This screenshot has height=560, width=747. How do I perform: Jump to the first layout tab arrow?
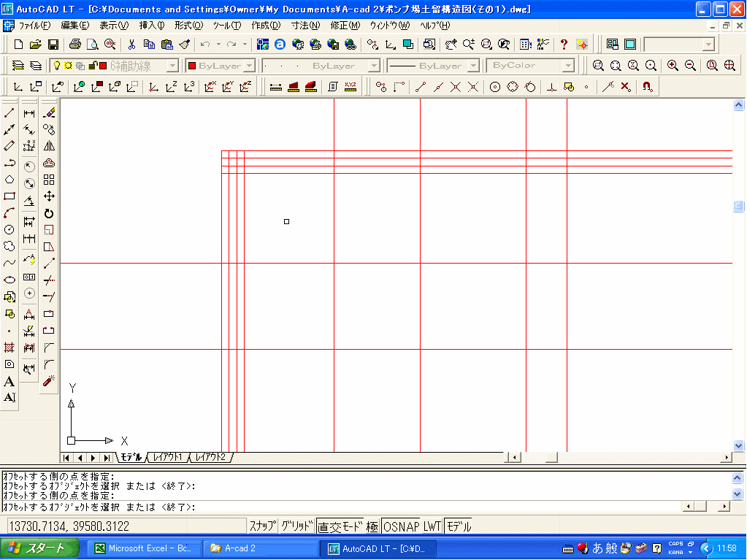tap(66, 458)
